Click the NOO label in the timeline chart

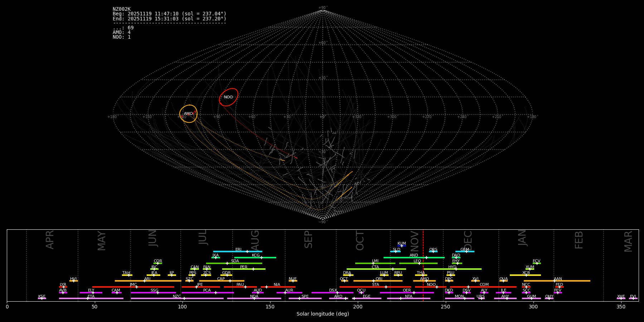click(x=431, y=285)
